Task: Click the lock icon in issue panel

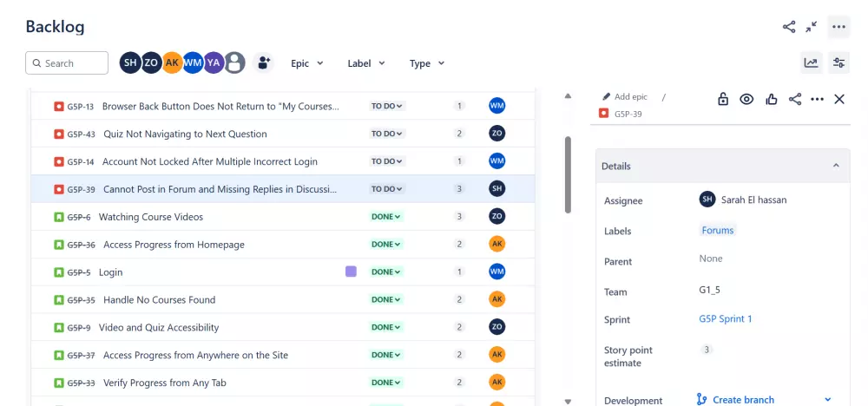Action: [723, 99]
